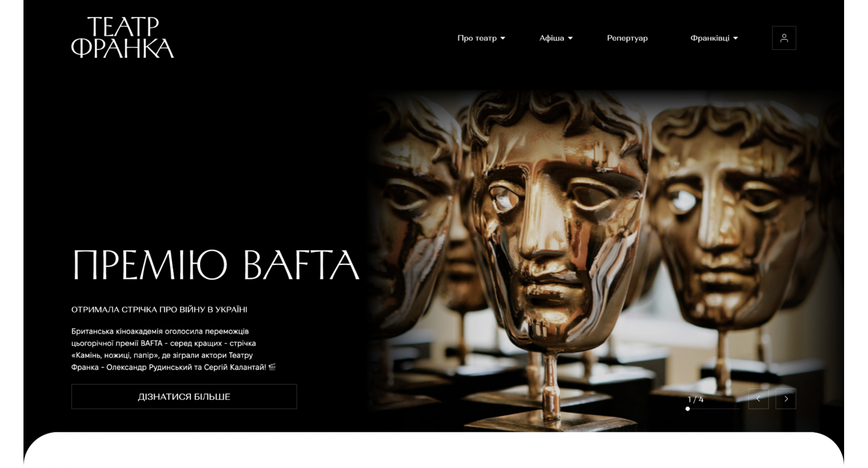The width and height of the screenshot is (868, 468).
Task: Open the user account profile icon
Action: (784, 38)
